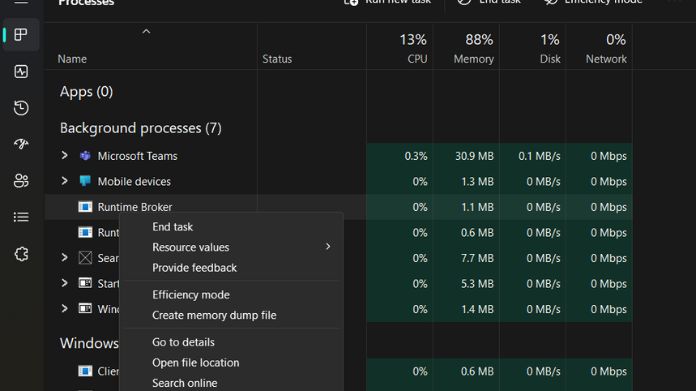Choose Open file location menu entry
The width and height of the screenshot is (696, 391).
click(195, 363)
